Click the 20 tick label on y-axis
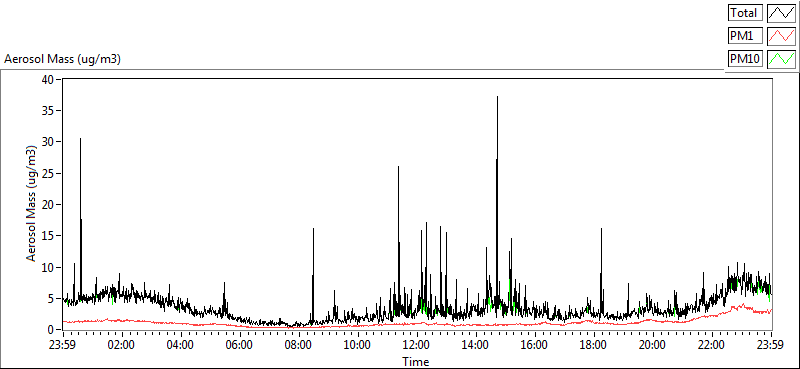This screenshot has height=369, width=800. coord(47,205)
